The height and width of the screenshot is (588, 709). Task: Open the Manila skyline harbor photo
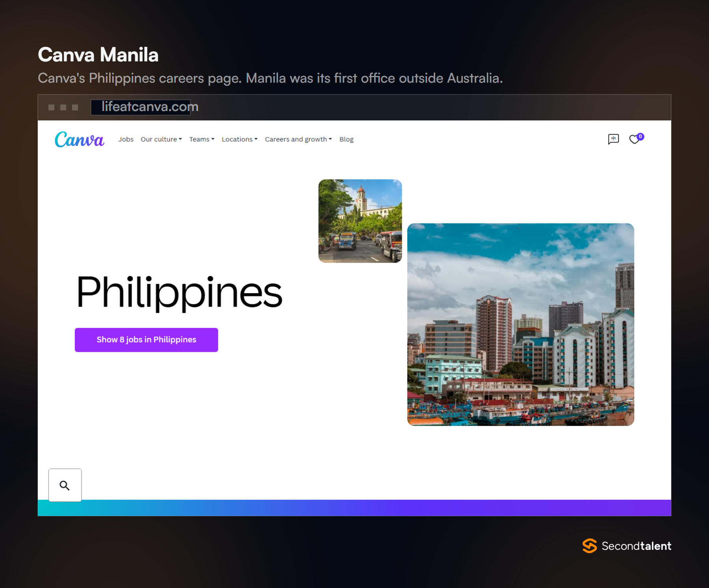pos(521,324)
